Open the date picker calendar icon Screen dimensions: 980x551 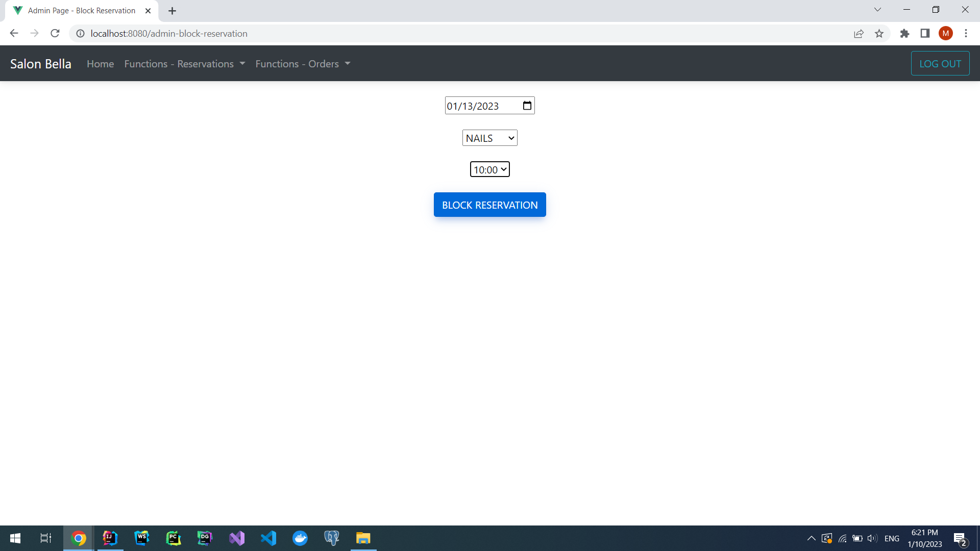(527, 106)
